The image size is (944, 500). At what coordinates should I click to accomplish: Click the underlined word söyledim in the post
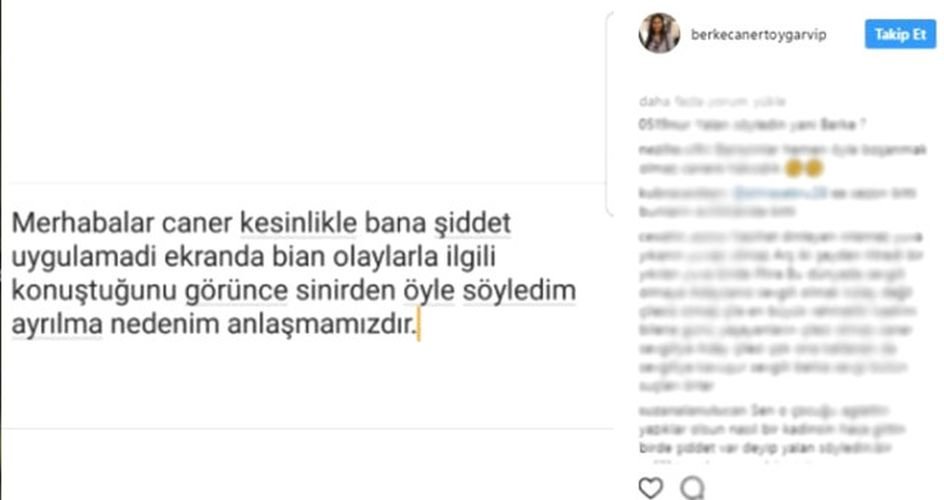pyautogui.click(x=520, y=291)
